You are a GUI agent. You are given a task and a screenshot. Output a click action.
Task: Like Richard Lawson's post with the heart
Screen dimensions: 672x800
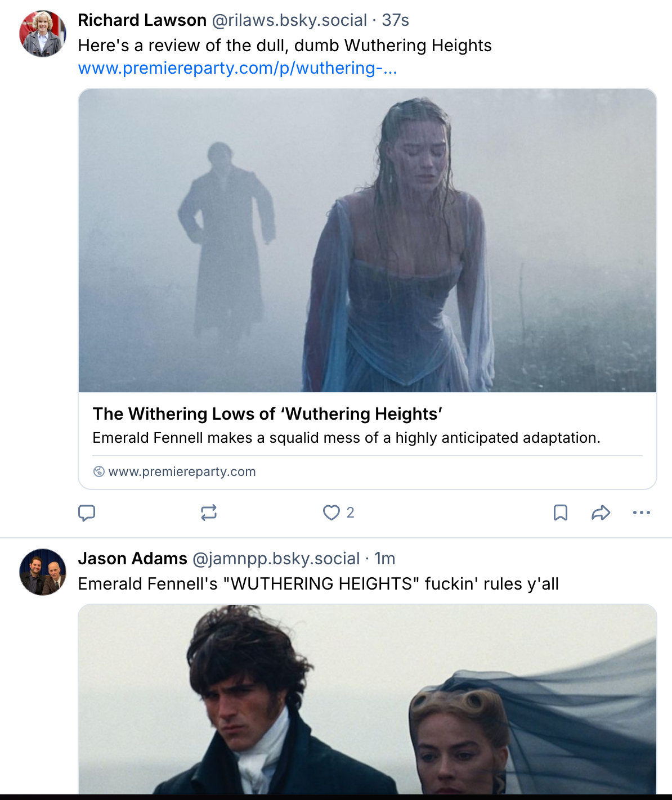pos(331,513)
